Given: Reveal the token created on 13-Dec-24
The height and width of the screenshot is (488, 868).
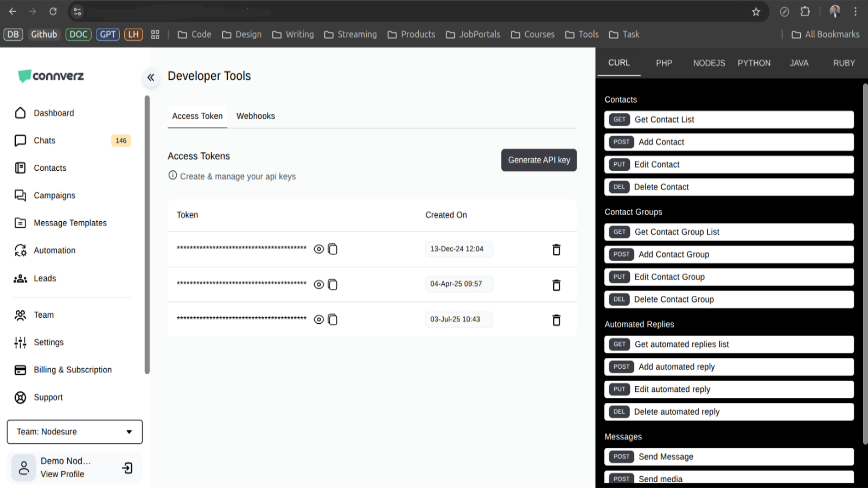Looking at the screenshot, I should point(318,249).
